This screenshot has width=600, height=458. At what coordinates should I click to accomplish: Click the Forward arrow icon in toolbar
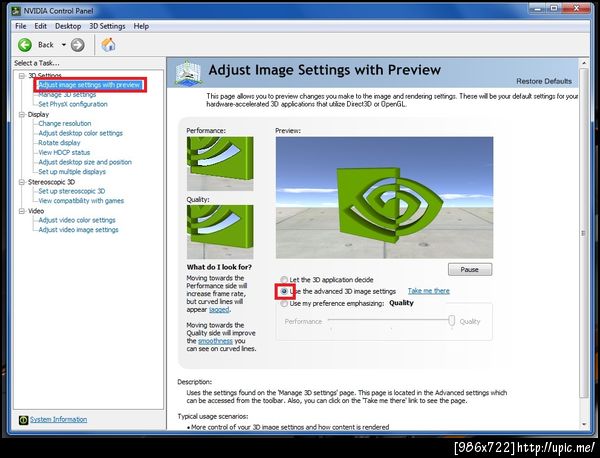[x=78, y=45]
